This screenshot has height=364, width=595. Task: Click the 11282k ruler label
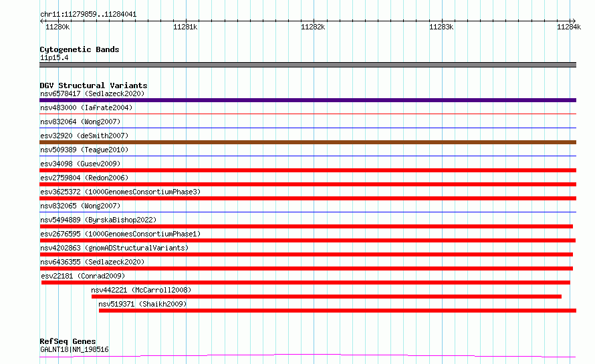313,27
